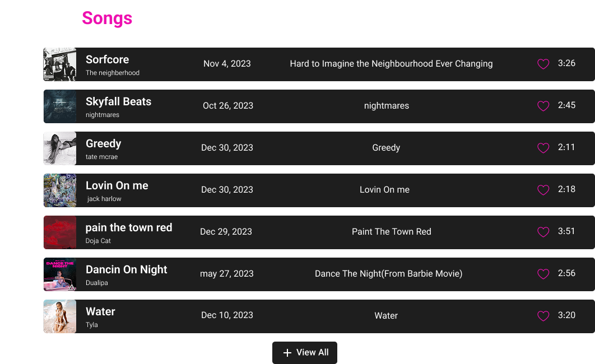Open Dance The Night cover thumbnail
This screenshot has height=364, width=595.
[x=60, y=274]
